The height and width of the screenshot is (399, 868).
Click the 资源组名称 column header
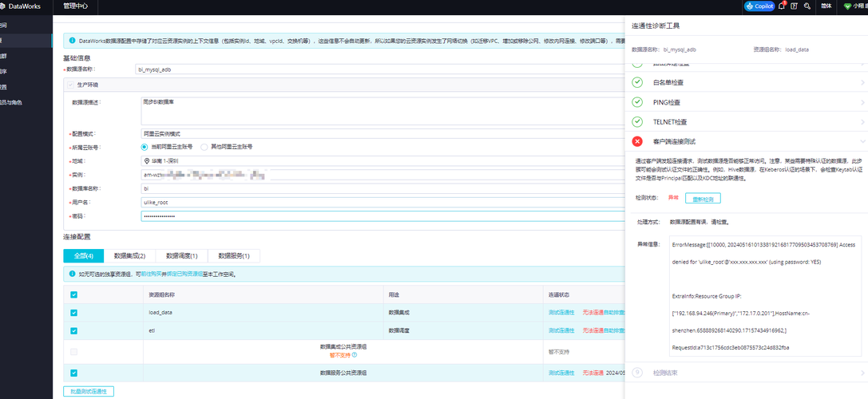161,295
